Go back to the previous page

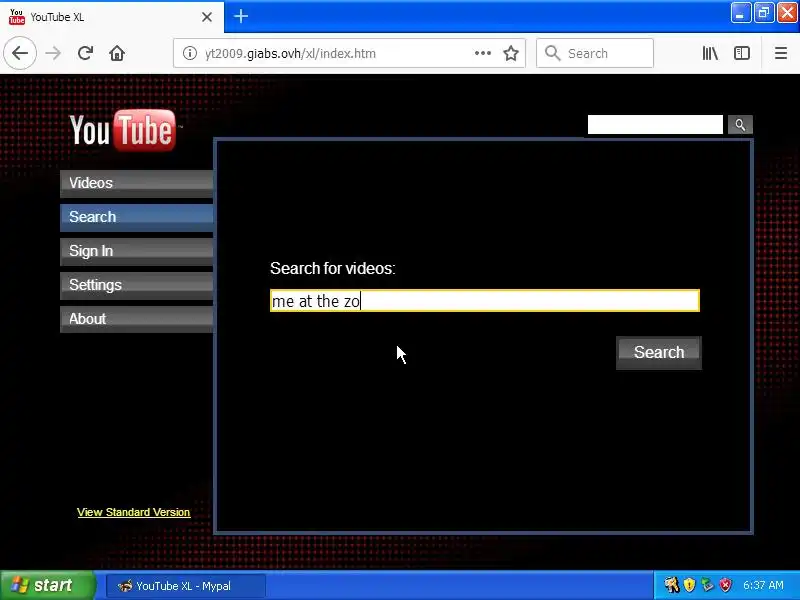(x=20, y=53)
